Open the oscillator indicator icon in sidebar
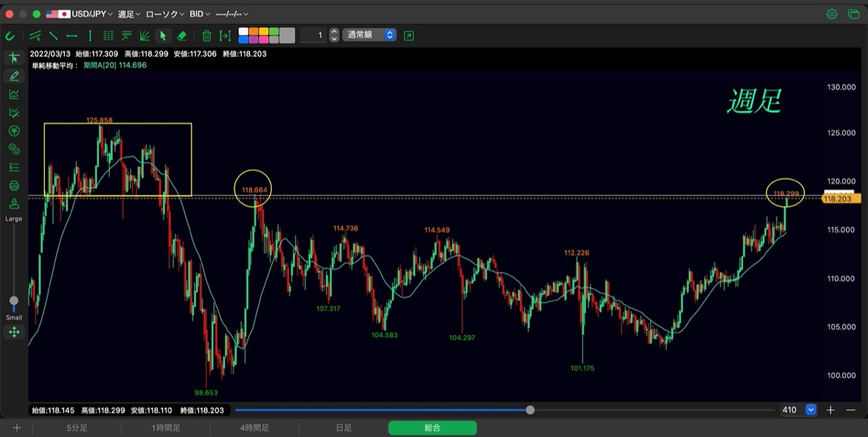 pos(14,112)
